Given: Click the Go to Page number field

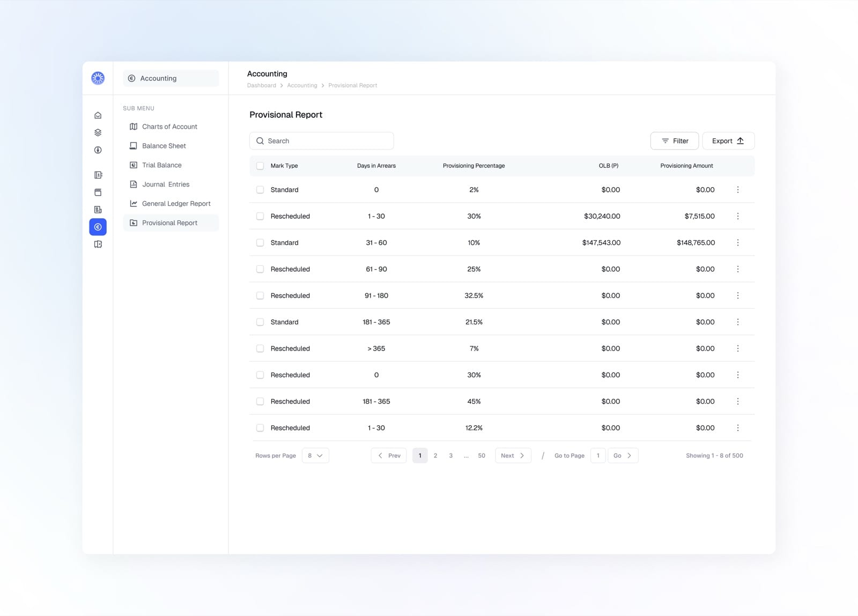Looking at the screenshot, I should coord(598,456).
